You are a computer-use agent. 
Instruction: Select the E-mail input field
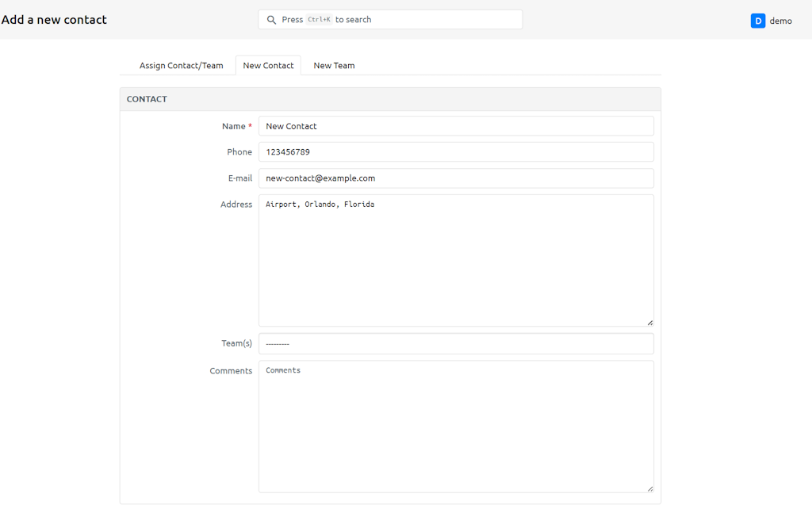(x=456, y=178)
